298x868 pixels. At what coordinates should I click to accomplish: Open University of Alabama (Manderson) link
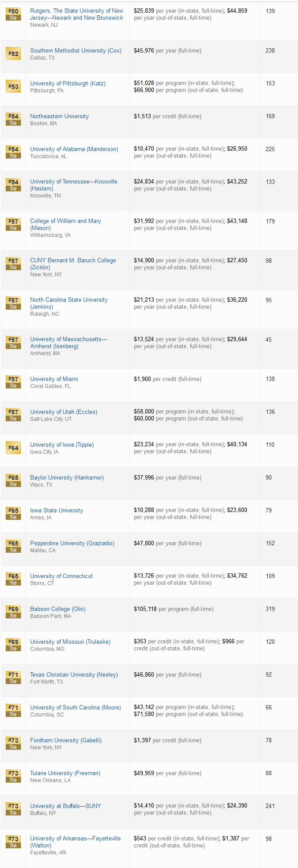[x=74, y=149]
